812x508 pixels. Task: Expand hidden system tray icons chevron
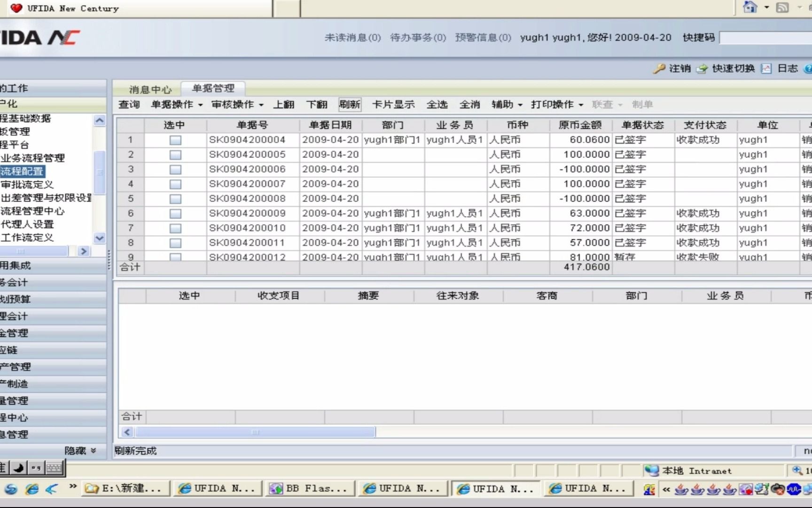pyautogui.click(x=666, y=490)
